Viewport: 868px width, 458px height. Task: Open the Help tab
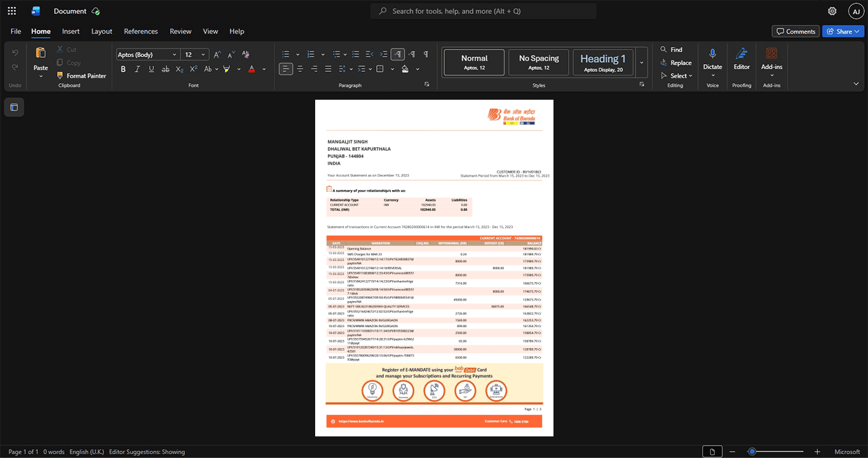236,31
